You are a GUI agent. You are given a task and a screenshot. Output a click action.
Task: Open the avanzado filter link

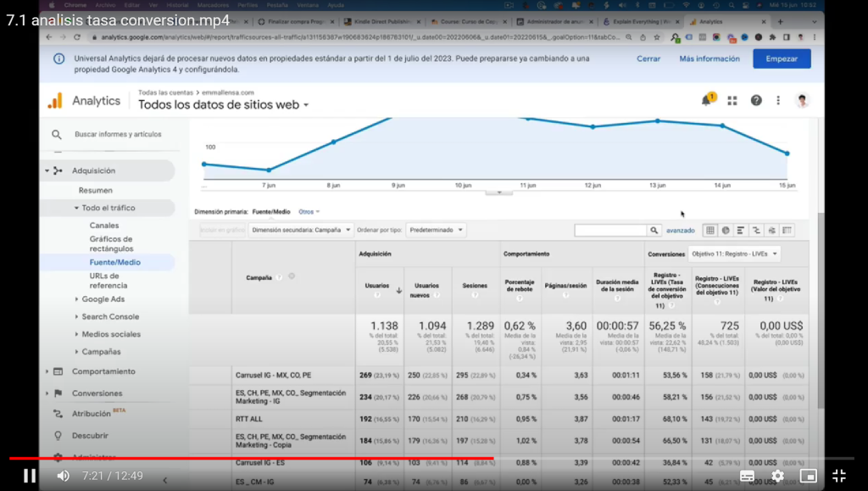681,231
